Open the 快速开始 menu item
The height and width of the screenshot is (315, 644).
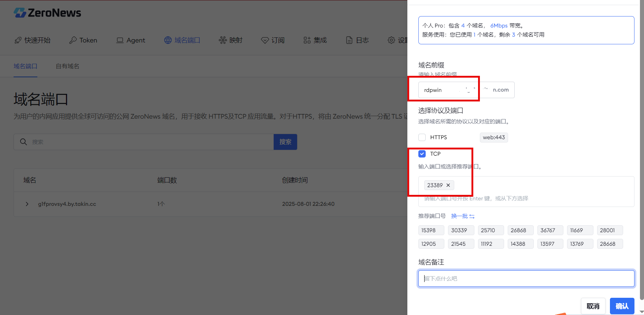coord(32,40)
